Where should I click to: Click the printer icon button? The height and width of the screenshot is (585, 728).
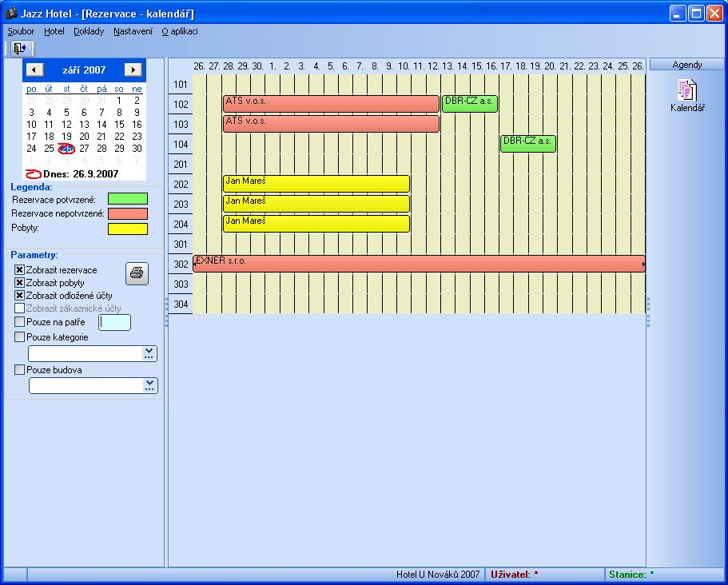pyautogui.click(x=137, y=273)
